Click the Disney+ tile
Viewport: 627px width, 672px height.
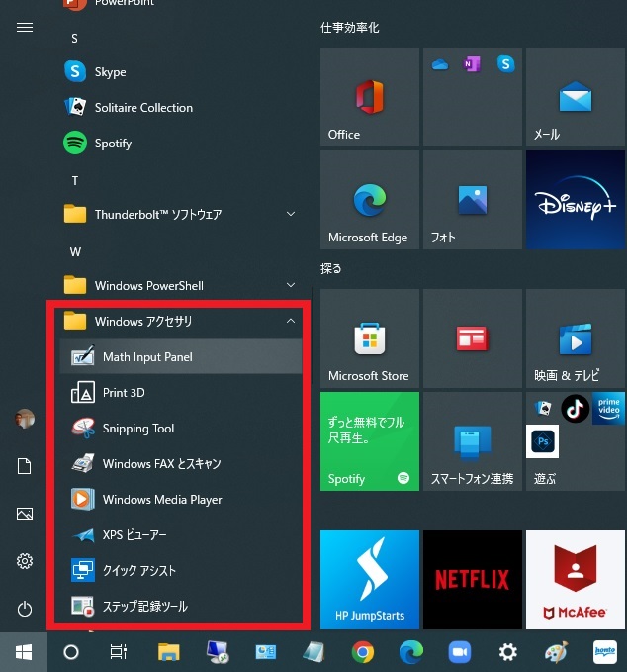[x=575, y=200]
